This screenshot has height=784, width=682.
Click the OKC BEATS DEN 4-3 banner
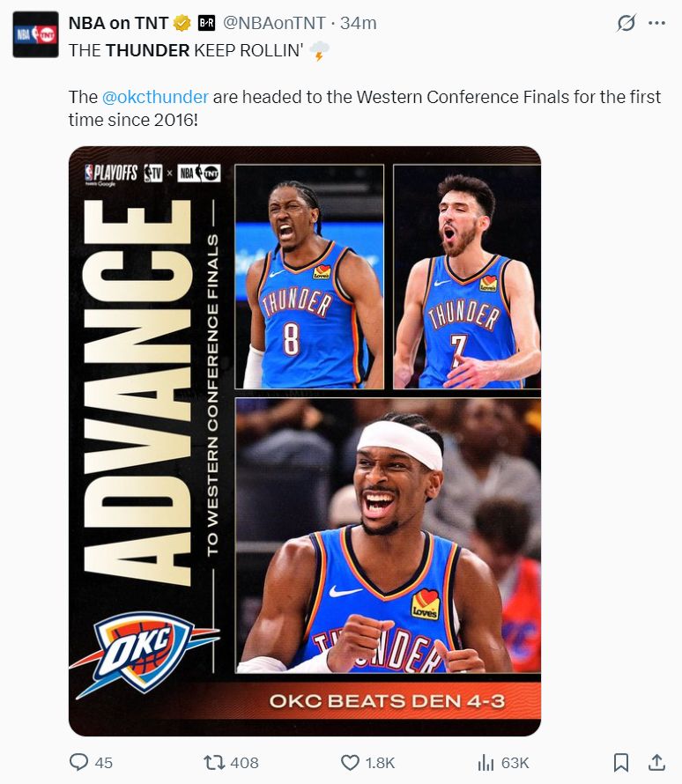(x=387, y=701)
